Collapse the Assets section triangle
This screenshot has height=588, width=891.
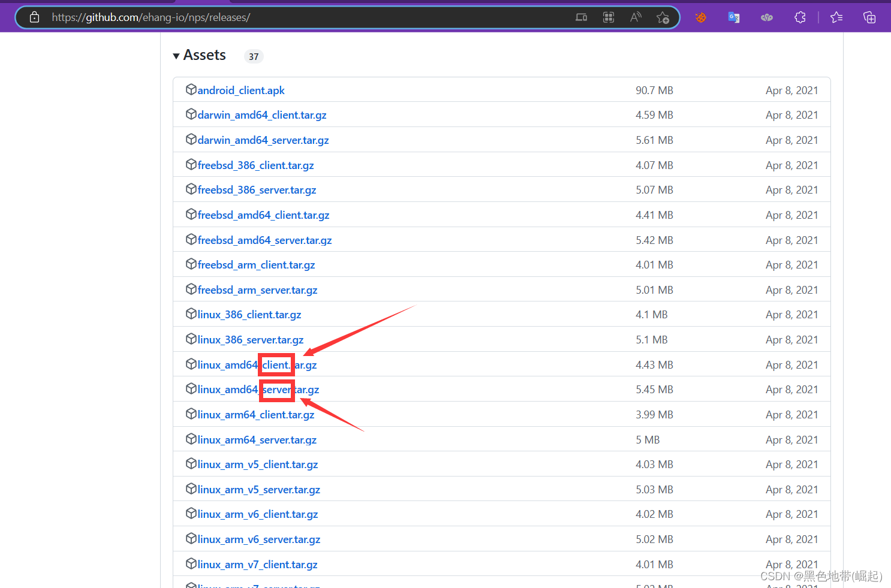point(176,56)
